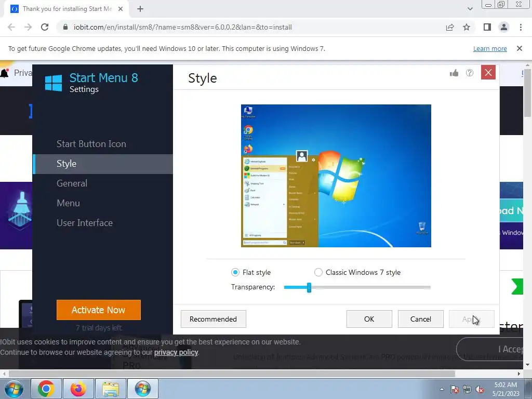This screenshot has width=532, height=399.
Task: Open Chrome tab search dropdown arrow
Action: click(470, 9)
